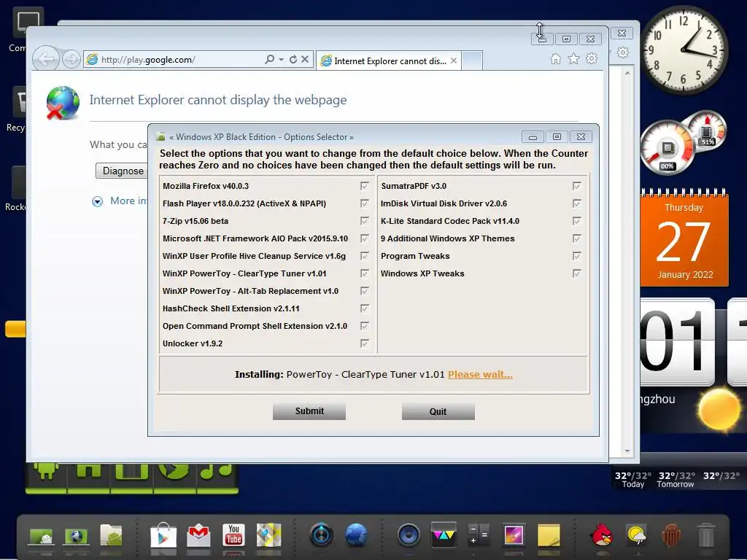Close the 'Internet Explorer cannot dis...' tab
Viewport: 747px width, 560px height.
pos(454,61)
